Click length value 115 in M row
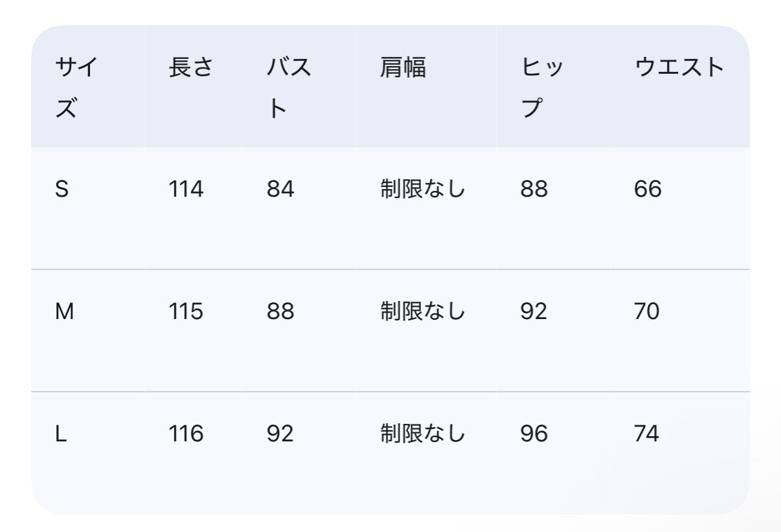This screenshot has height=532, width=781. tap(186, 311)
